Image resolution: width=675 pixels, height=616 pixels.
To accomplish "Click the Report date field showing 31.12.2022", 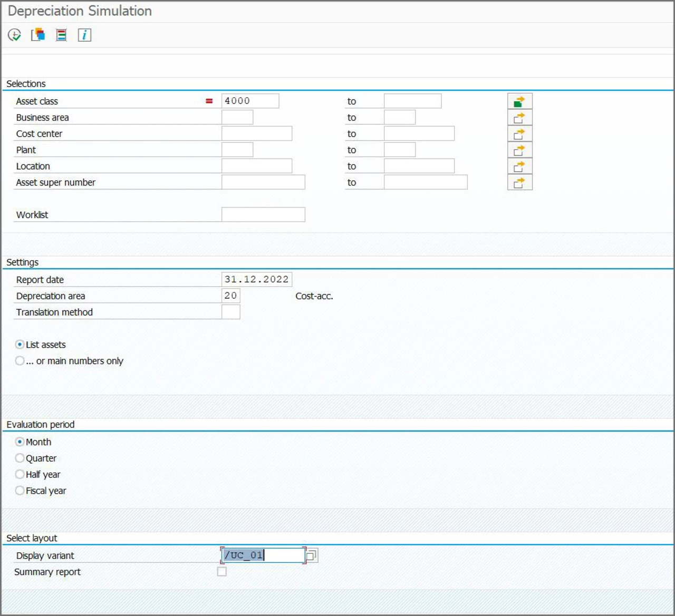I will [256, 279].
